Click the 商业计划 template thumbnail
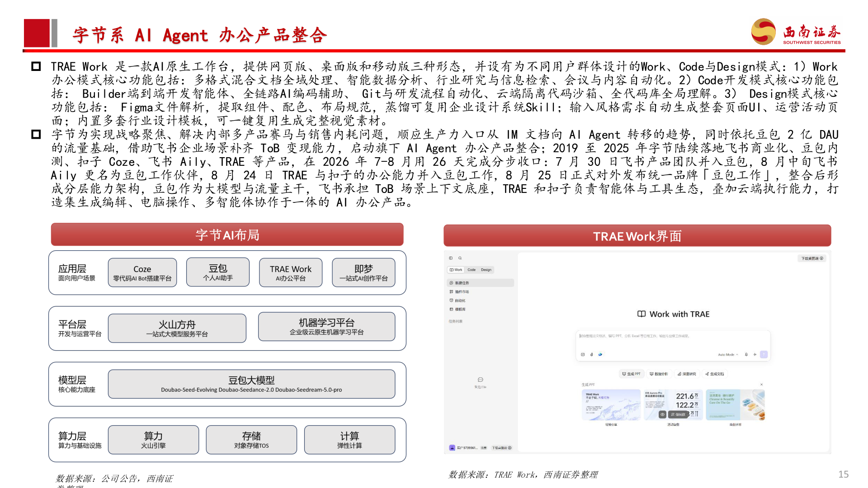The image size is (868, 488). coord(735,405)
